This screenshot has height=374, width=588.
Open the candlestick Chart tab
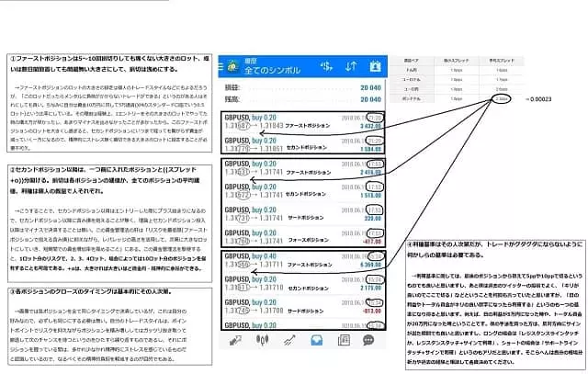pos(262,340)
